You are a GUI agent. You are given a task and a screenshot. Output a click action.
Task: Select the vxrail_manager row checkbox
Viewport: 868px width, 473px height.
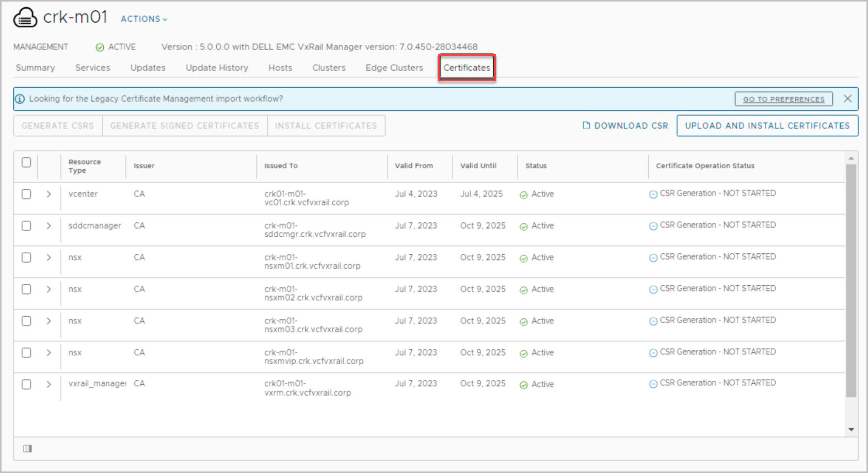26,384
